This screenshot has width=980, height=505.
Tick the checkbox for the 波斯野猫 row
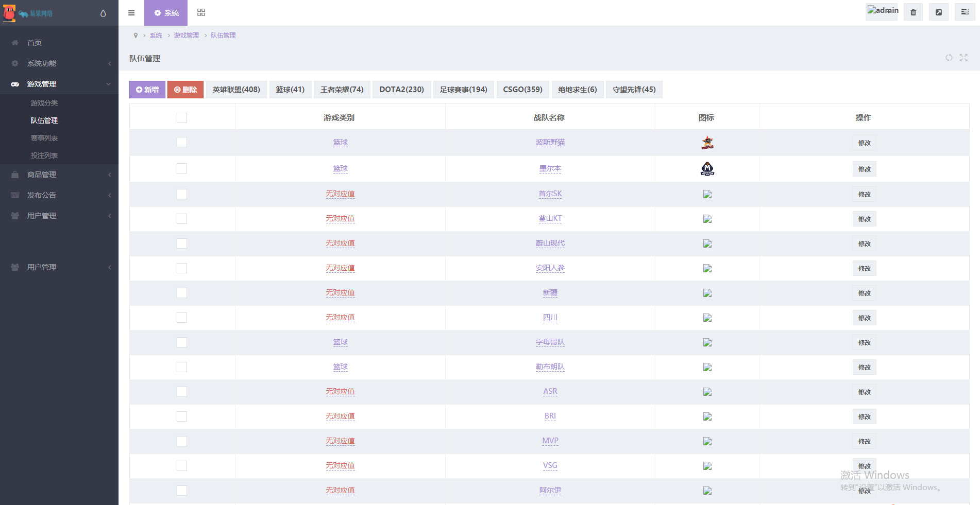pyautogui.click(x=182, y=142)
